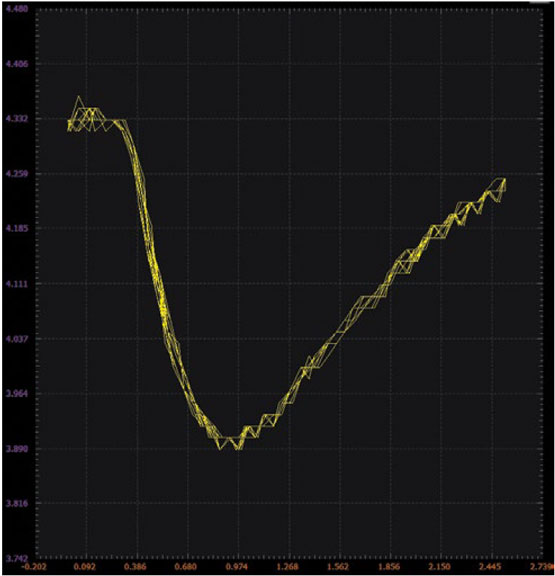Select the 4.111 y-axis value
555x576 pixels.
point(17,284)
